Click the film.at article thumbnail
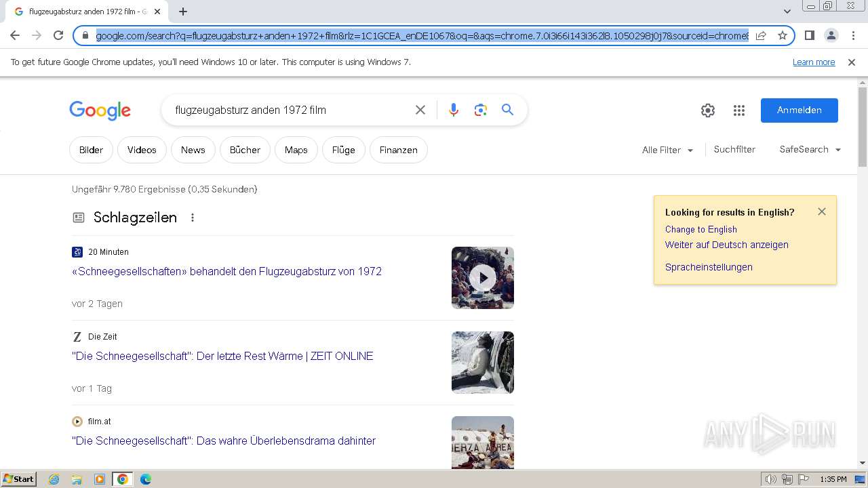 (x=483, y=442)
